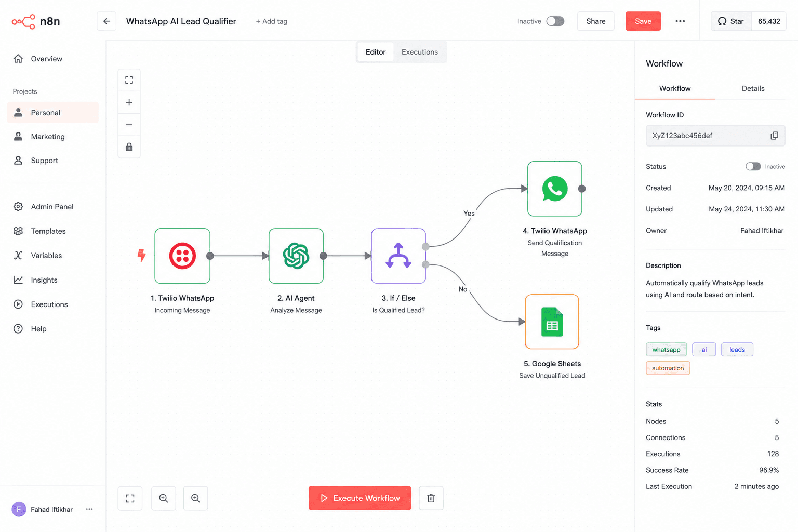The width and height of the screenshot is (798, 532).
Task: Click the plus zoom-in button in the canvas controls
Action: click(x=129, y=102)
